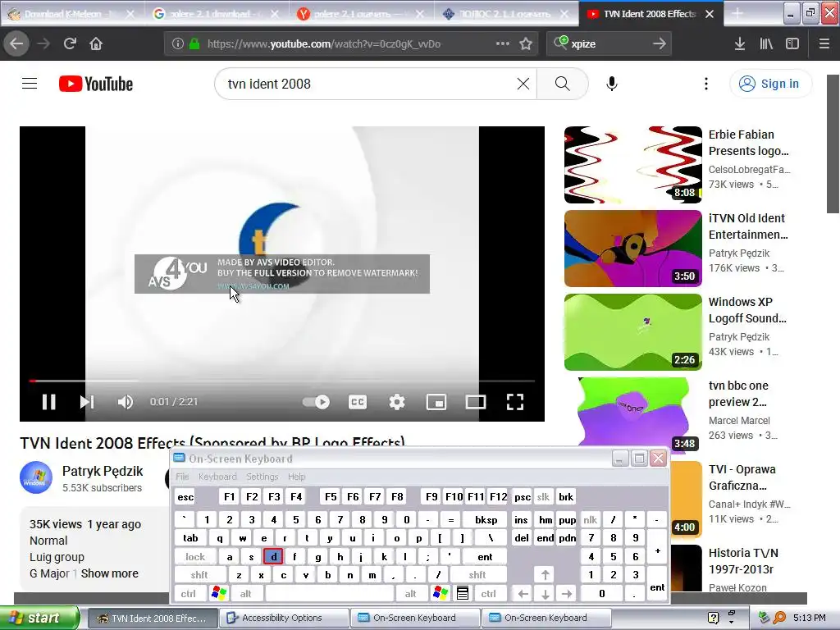Open the Windows start menu
The height and width of the screenshot is (630, 840).
(x=40, y=618)
